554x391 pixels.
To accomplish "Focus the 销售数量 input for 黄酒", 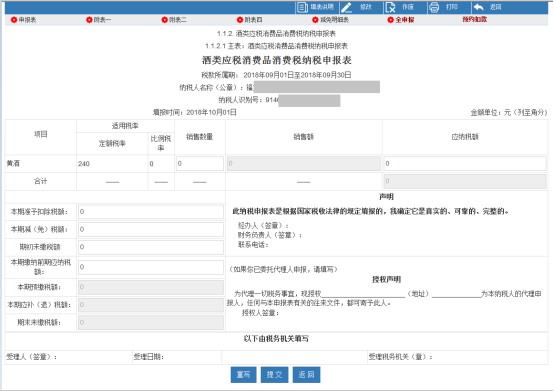I will (200, 164).
